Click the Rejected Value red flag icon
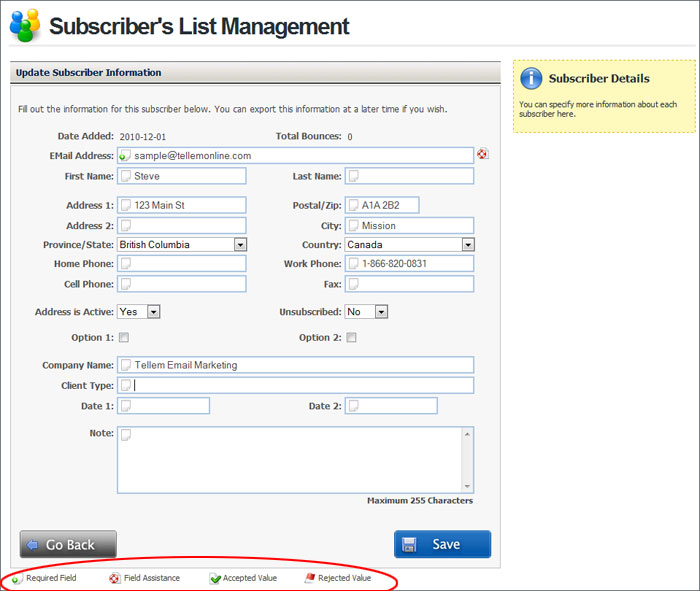This screenshot has height=591, width=700. (x=310, y=578)
